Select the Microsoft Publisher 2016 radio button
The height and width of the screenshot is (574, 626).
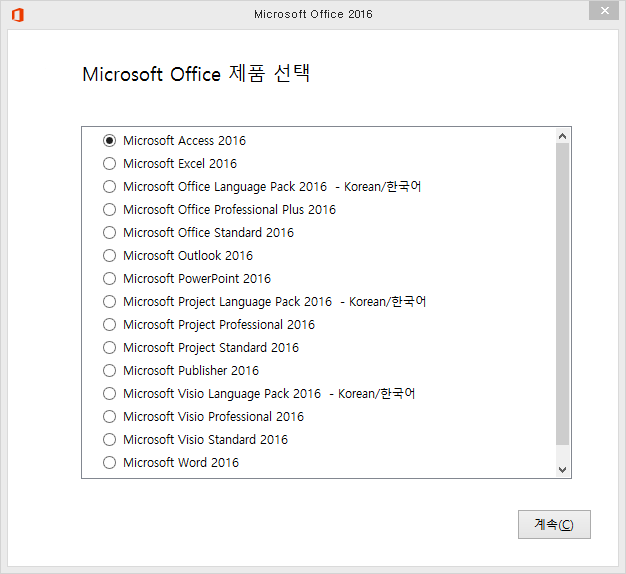109,370
